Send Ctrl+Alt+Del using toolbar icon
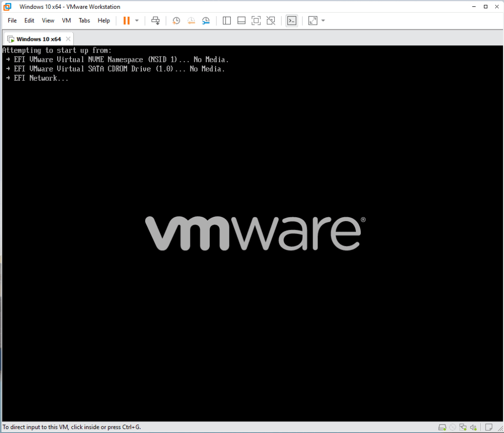Image resolution: width=504 pixels, height=433 pixels. tap(156, 21)
